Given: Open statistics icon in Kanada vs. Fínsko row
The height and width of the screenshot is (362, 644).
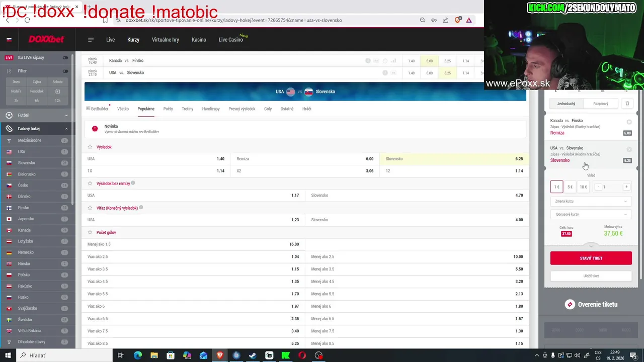Looking at the screenshot, I should (393, 61).
